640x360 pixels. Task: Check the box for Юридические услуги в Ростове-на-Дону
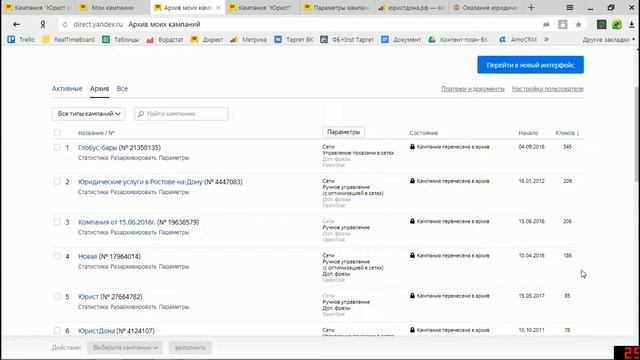click(57, 182)
